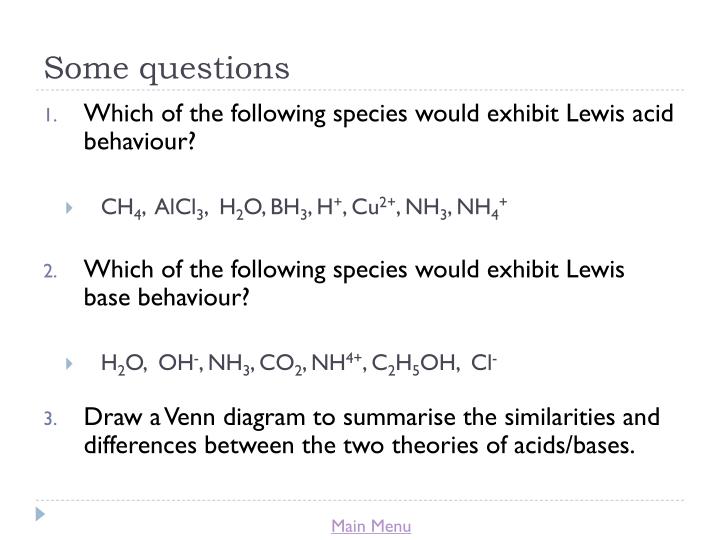The height and width of the screenshot is (540, 720).
Task: Click the blue triangle at bottom left
Action: (40, 514)
